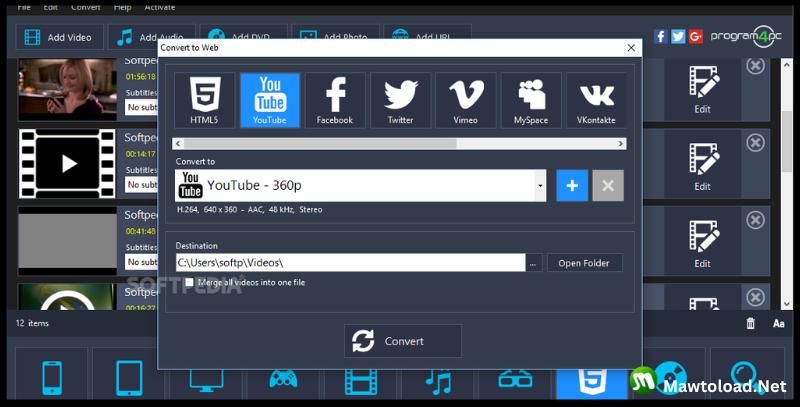Click the Aa text size icon
800x407 pixels.
779,323
